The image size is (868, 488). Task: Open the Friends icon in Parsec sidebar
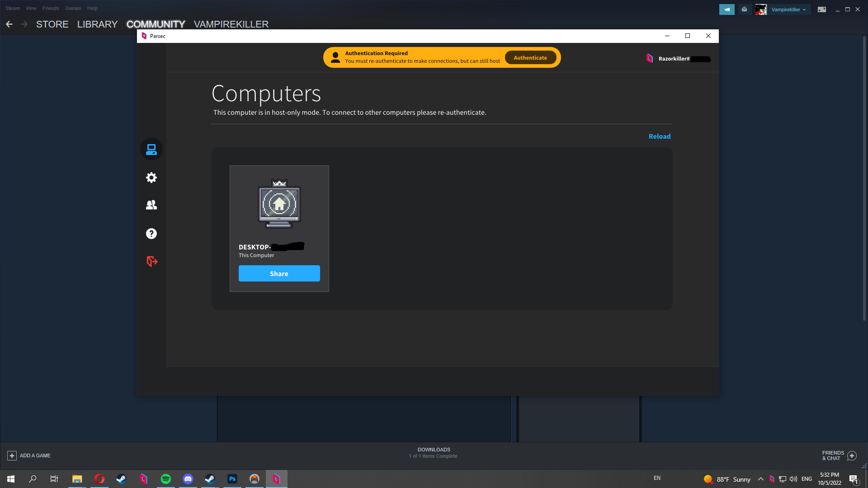pyautogui.click(x=151, y=205)
